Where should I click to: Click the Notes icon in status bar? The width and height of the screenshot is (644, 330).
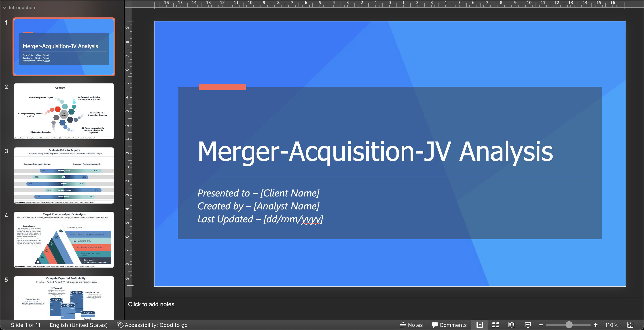(403, 325)
